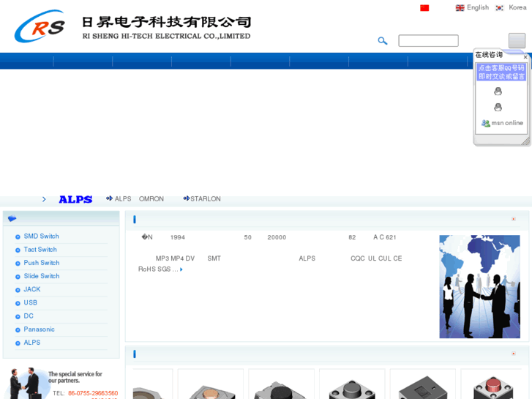The width and height of the screenshot is (532, 399).
Task: Select ALPS category in sidebar
Action: 32,343
